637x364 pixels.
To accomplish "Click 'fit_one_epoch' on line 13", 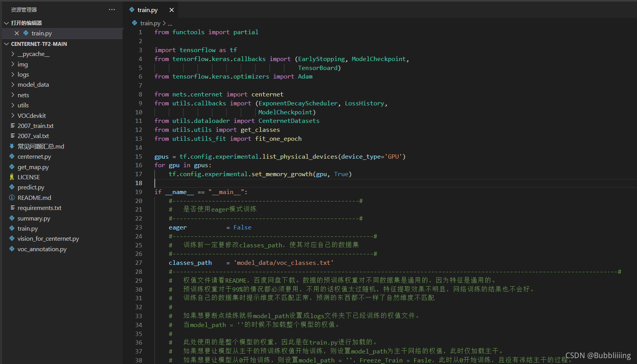I will 278,139.
